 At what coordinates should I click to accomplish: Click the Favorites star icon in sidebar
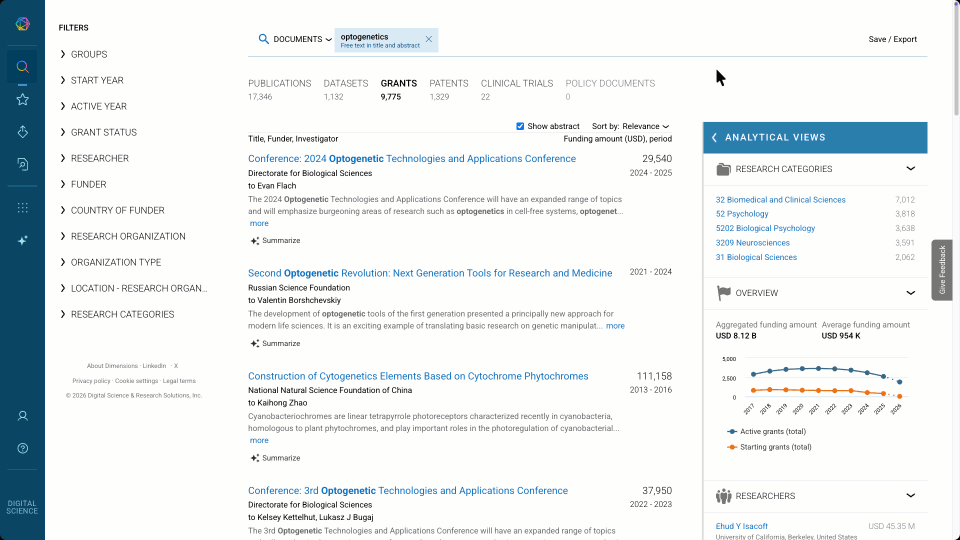coord(22,100)
